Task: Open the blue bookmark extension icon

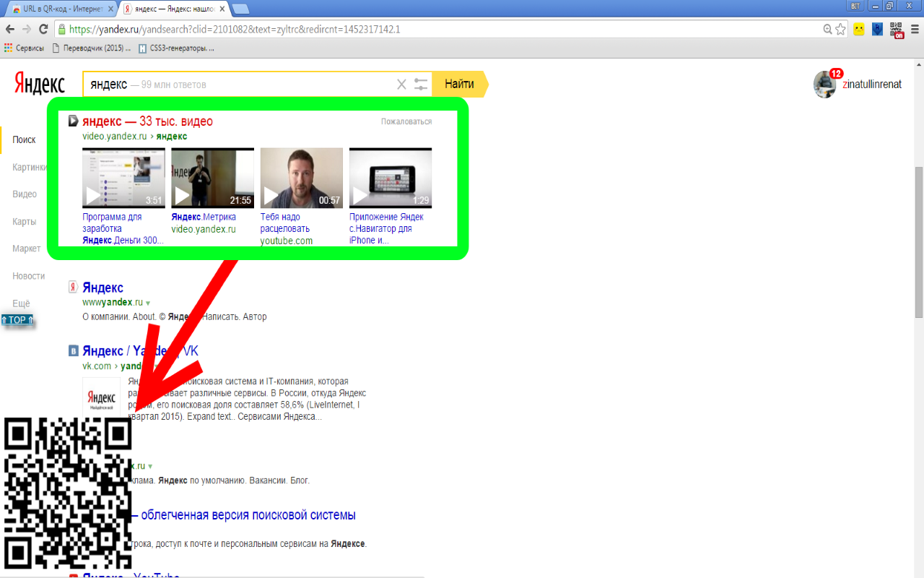Action: [878, 30]
